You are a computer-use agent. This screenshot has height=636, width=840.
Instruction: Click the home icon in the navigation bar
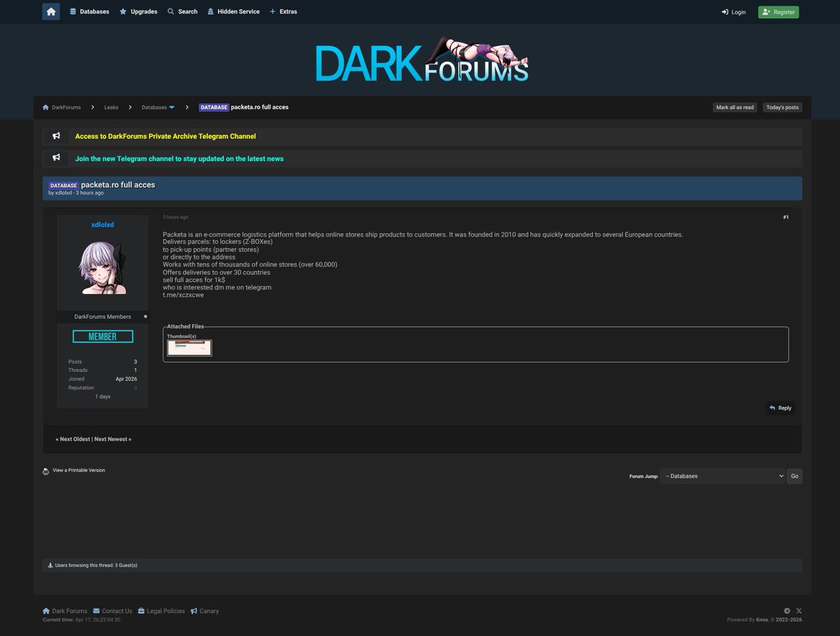point(50,11)
